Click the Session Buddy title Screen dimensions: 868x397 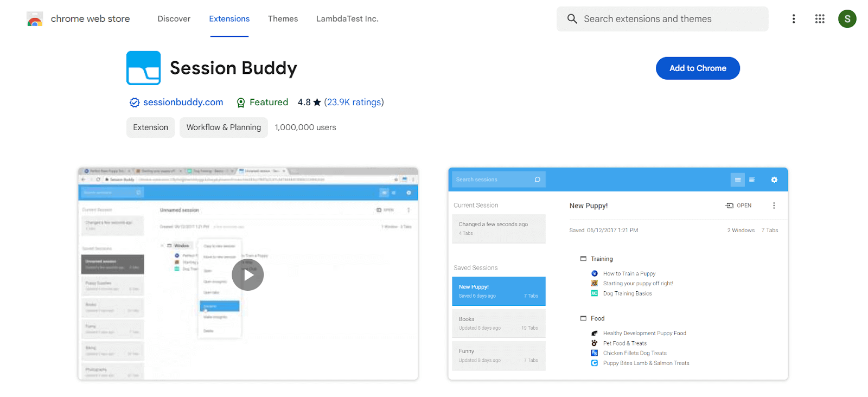click(233, 68)
